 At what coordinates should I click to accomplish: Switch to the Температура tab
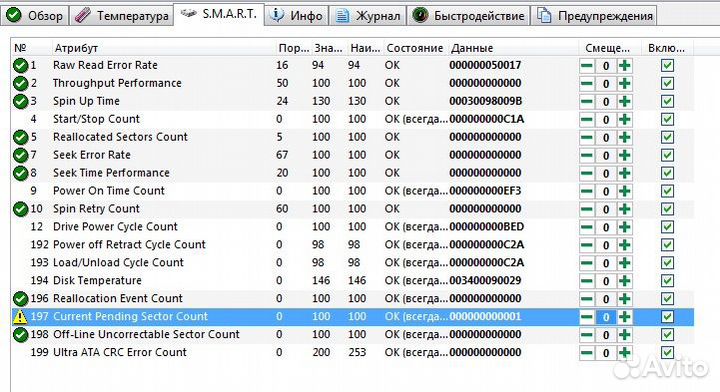click(122, 16)
